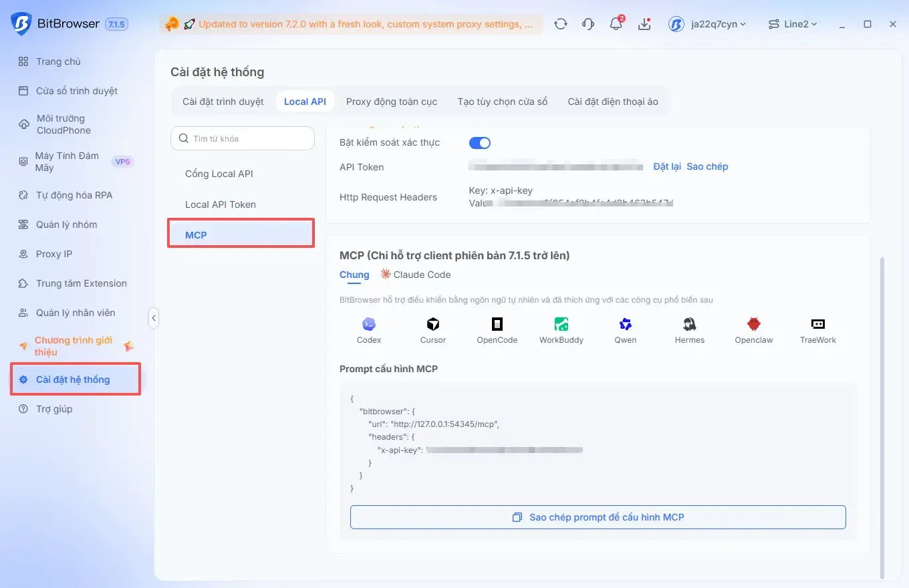909x588 pixels.
Task: Open customer support headset icon
Action: click(x=588, y=24)
